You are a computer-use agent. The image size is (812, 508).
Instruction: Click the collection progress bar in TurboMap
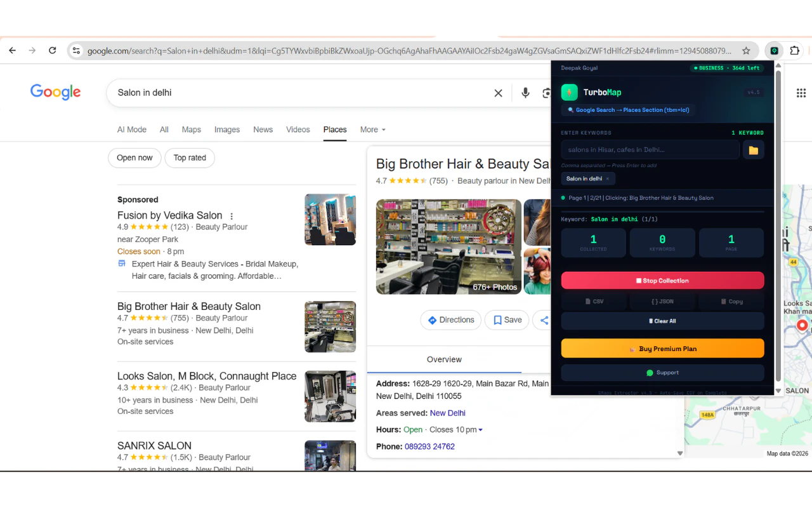(662, 211)
